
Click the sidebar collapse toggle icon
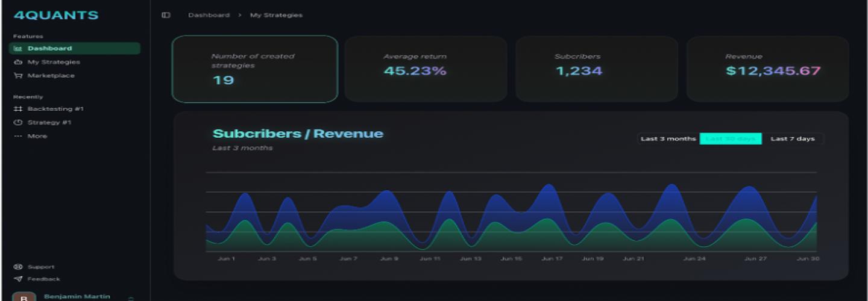pyautogui.click(x=166, y=15)
